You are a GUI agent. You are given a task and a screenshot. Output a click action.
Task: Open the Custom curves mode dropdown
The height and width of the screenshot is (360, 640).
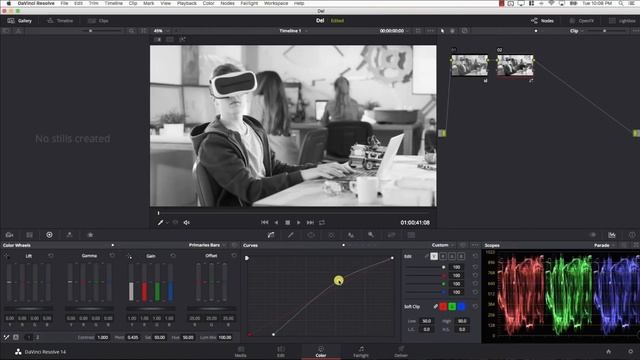point(443,245)
